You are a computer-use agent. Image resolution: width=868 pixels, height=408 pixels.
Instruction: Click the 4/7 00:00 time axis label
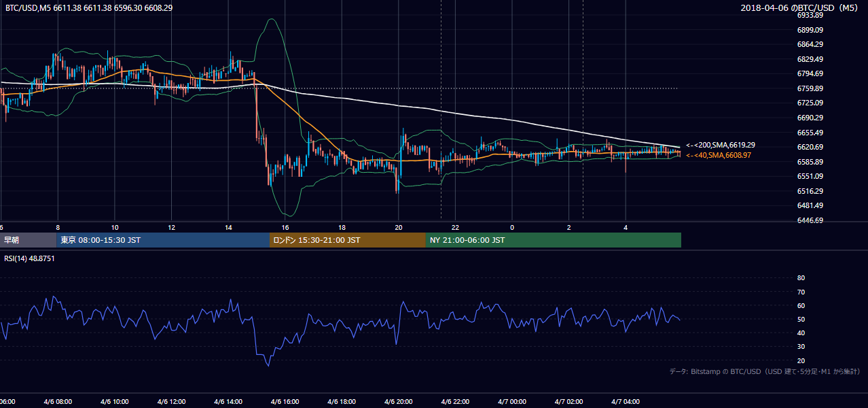[x=512, y=402]
